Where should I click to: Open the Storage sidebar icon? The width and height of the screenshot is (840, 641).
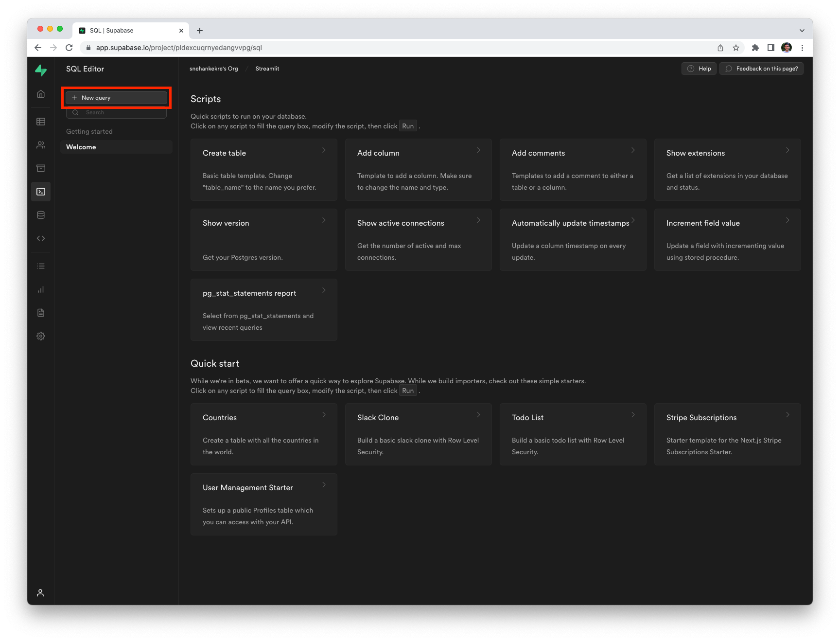[41, 168]
